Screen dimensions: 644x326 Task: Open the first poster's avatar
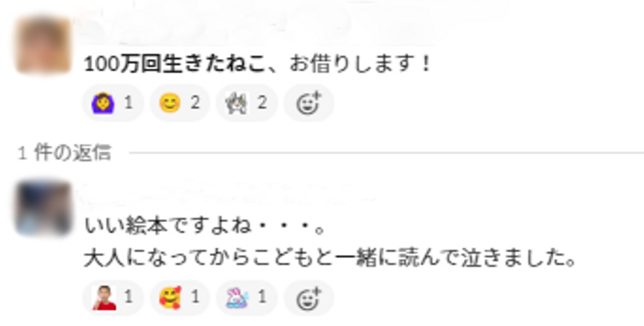[43, 45]
